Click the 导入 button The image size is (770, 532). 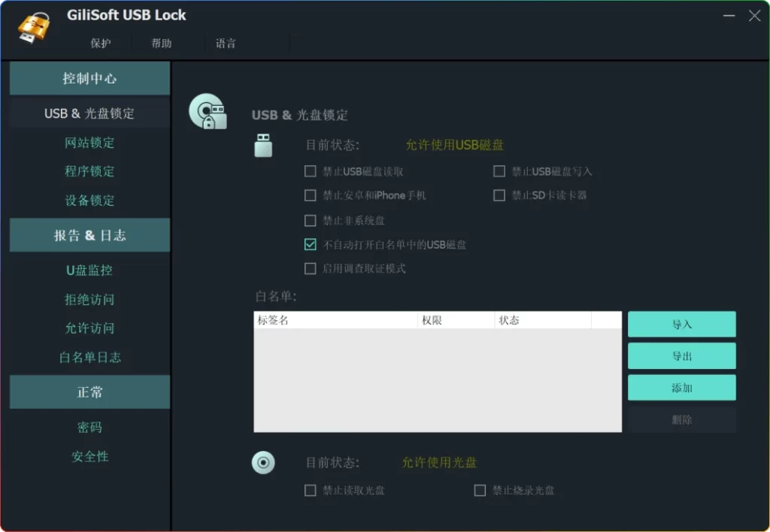click(x=681, y=324)
